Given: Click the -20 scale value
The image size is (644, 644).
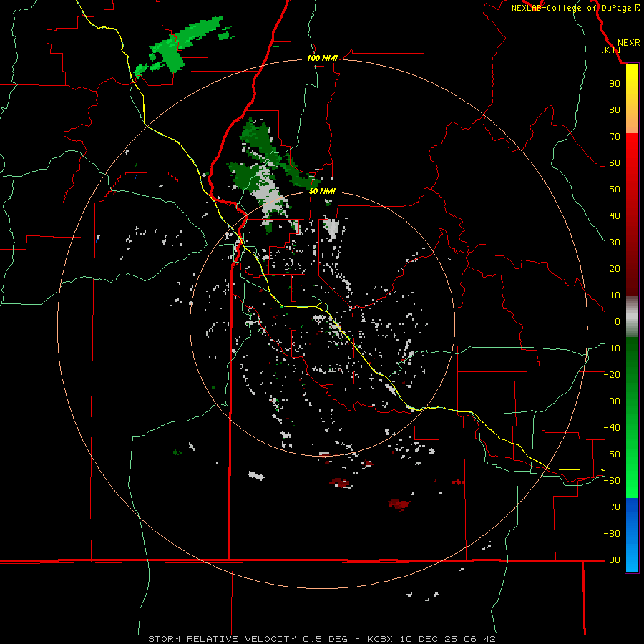Looking at the screenshot, I should (612, 375).
